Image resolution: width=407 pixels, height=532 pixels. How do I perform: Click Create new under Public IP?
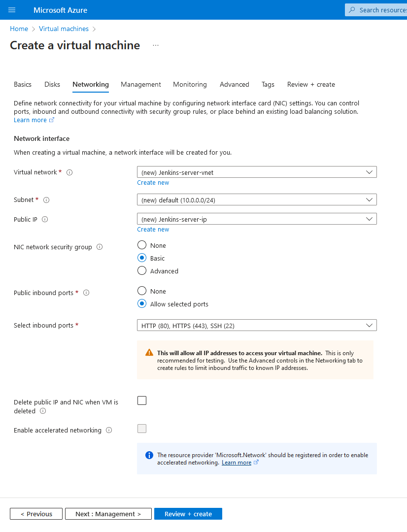(x=153, y=230)
